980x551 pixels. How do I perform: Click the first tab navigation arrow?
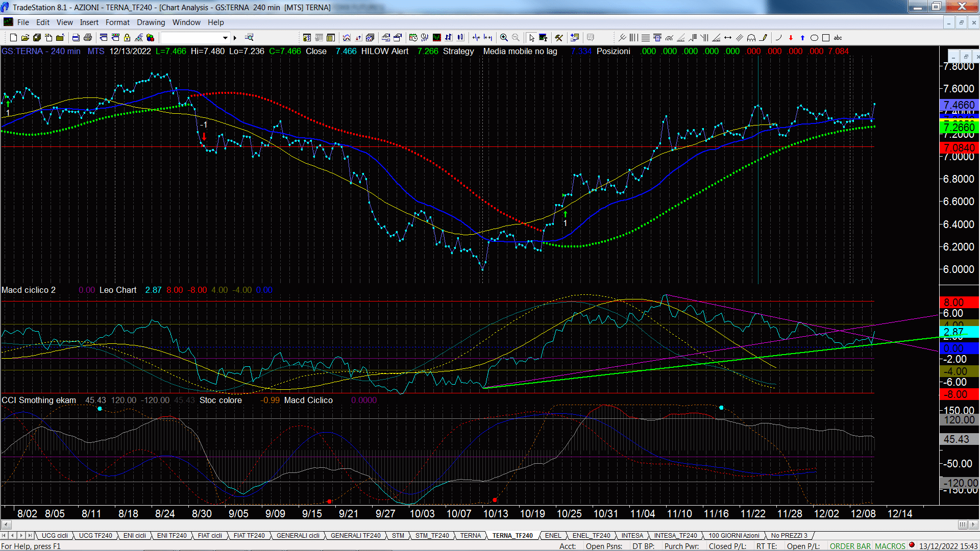(x=4, y=536)
